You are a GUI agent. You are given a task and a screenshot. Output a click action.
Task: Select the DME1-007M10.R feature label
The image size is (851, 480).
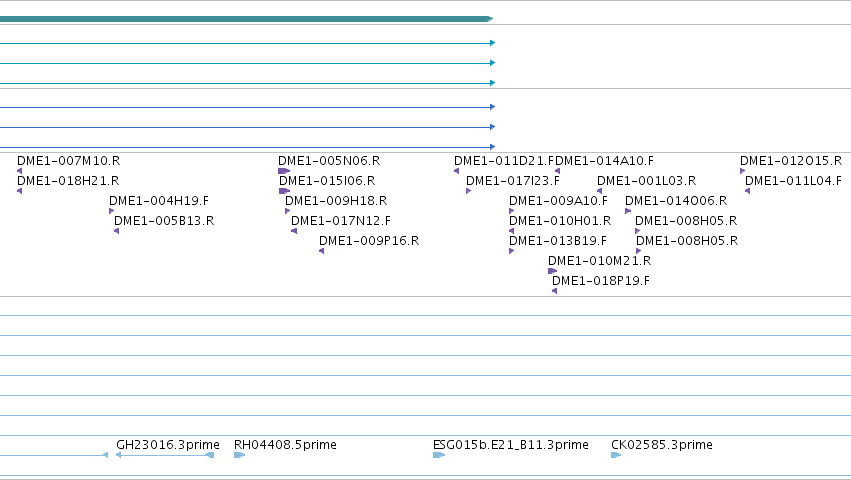(68, 161)
